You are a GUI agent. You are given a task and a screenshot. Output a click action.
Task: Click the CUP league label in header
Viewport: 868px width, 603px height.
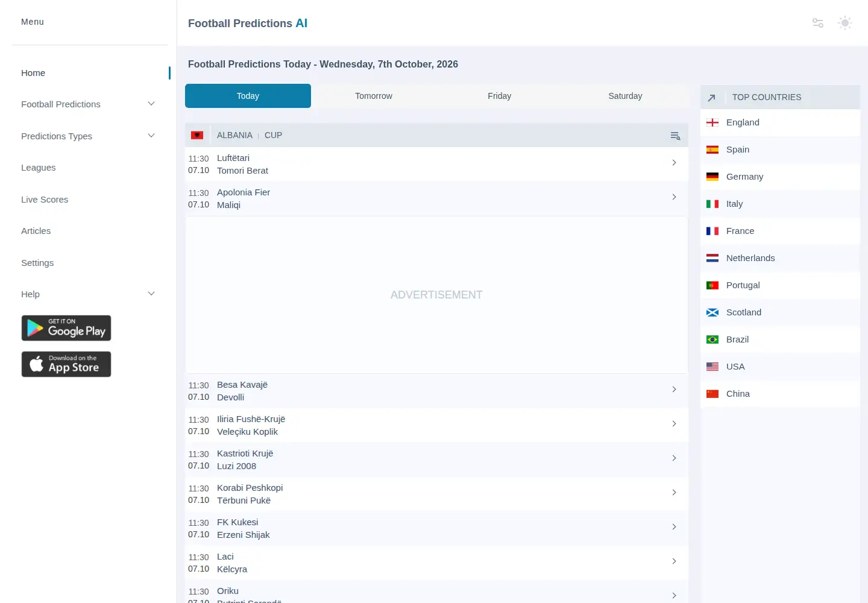(273, 135)
